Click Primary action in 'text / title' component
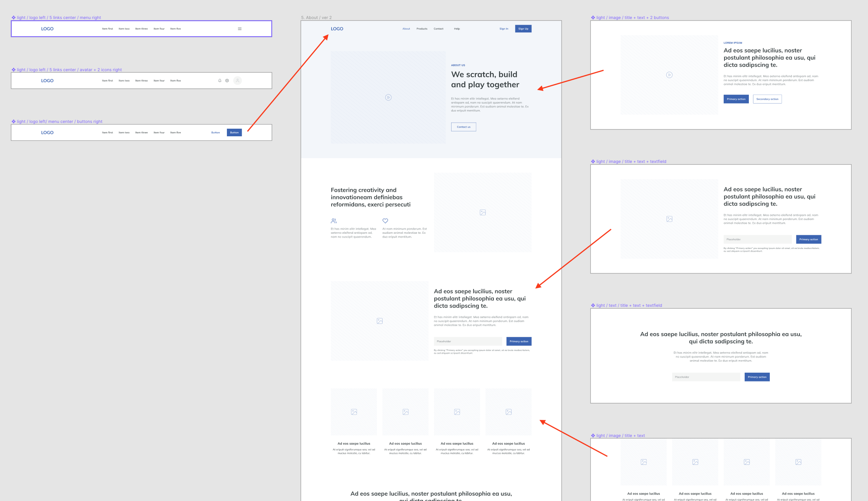The width and height of the screenshot is (868, 501). pyautogui.click(x=757, y=377)
